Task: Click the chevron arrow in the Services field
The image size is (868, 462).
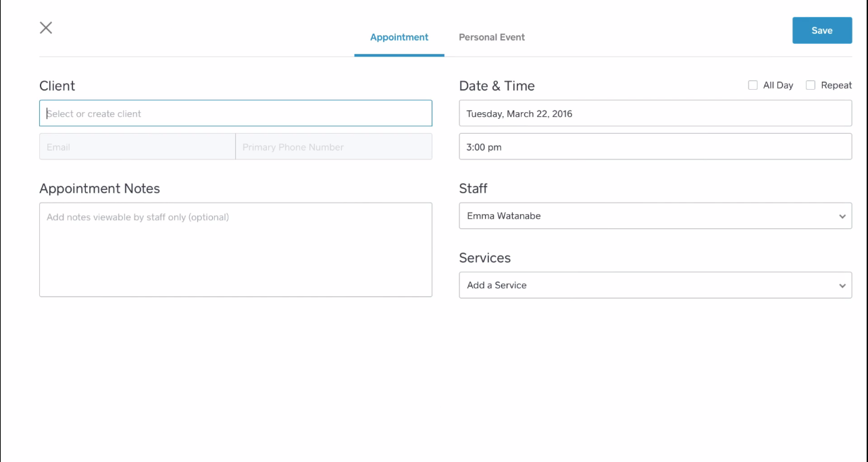Action: tap(842, 286)
